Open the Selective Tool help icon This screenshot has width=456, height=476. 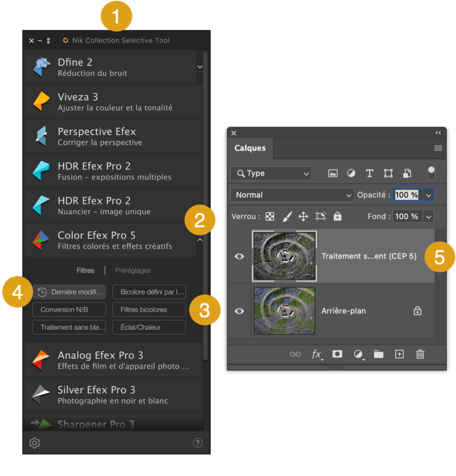click(198, 443)
